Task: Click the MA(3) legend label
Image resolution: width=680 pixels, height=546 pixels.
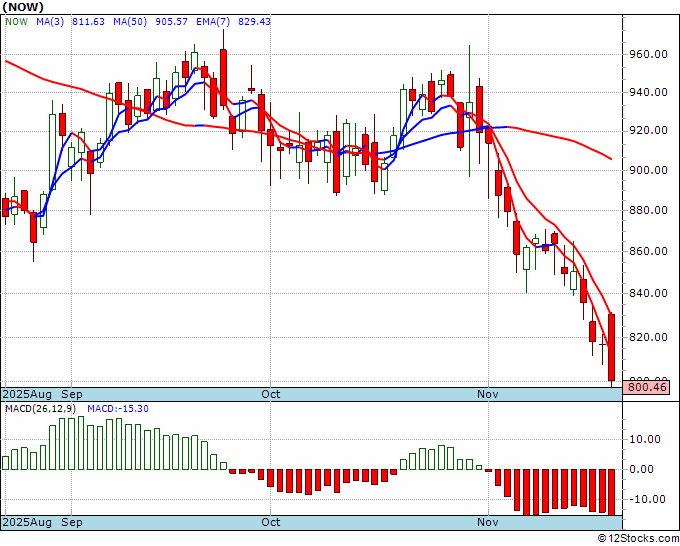Action: 50,21
